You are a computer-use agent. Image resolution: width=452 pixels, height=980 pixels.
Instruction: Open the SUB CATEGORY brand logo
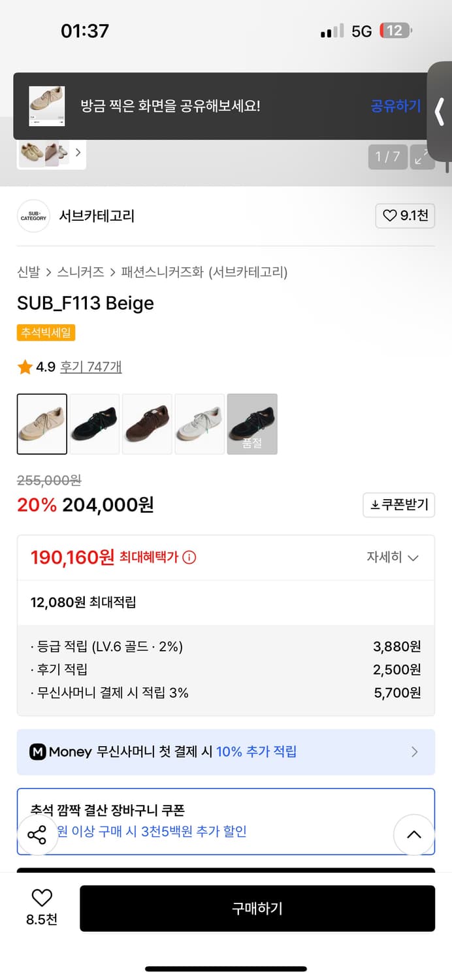click(x=33, y=216)
